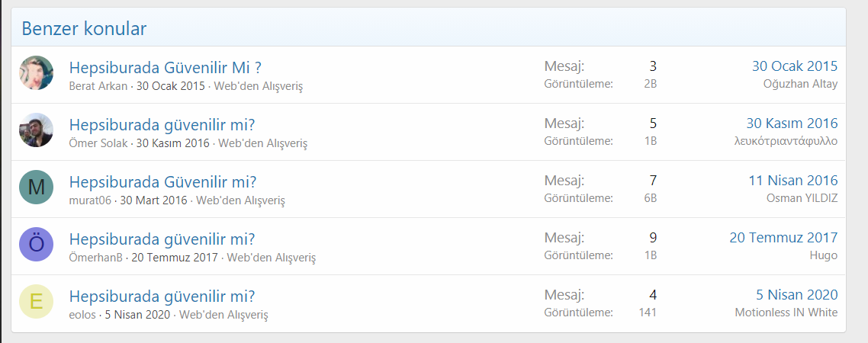The height and width of the screenshot is (343, 868).
Task: Open the thread title posted by murat06
Action: tap(162, 181)
